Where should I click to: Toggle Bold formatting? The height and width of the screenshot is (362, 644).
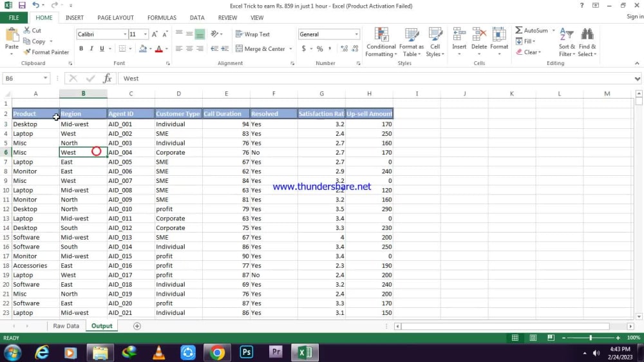click(x=81, y=49)
